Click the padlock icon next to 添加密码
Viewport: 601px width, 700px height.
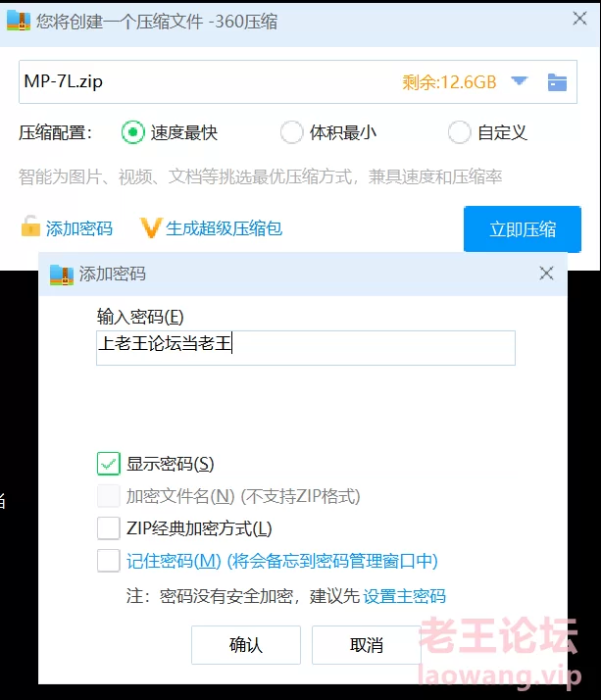30,226
